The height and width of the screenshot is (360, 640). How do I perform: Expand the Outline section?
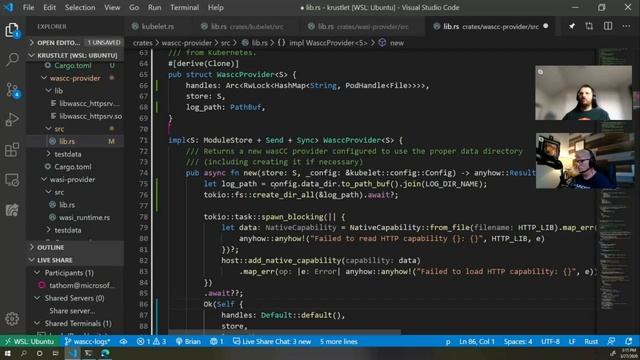click(x=75, y=247)
